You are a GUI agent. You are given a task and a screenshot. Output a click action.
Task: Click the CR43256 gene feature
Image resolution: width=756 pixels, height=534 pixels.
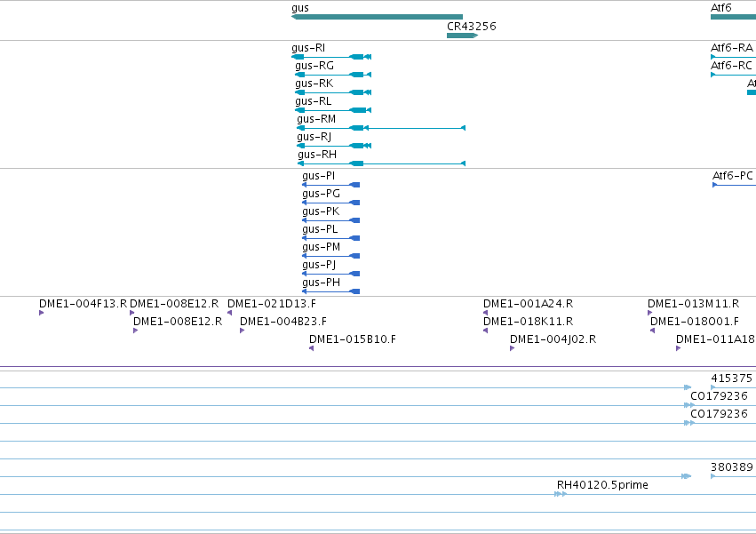[462, 36]
